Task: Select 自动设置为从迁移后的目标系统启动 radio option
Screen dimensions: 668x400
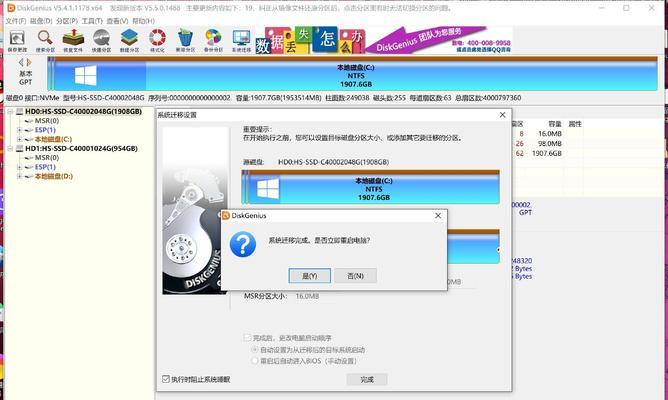Action: [255, 350]
